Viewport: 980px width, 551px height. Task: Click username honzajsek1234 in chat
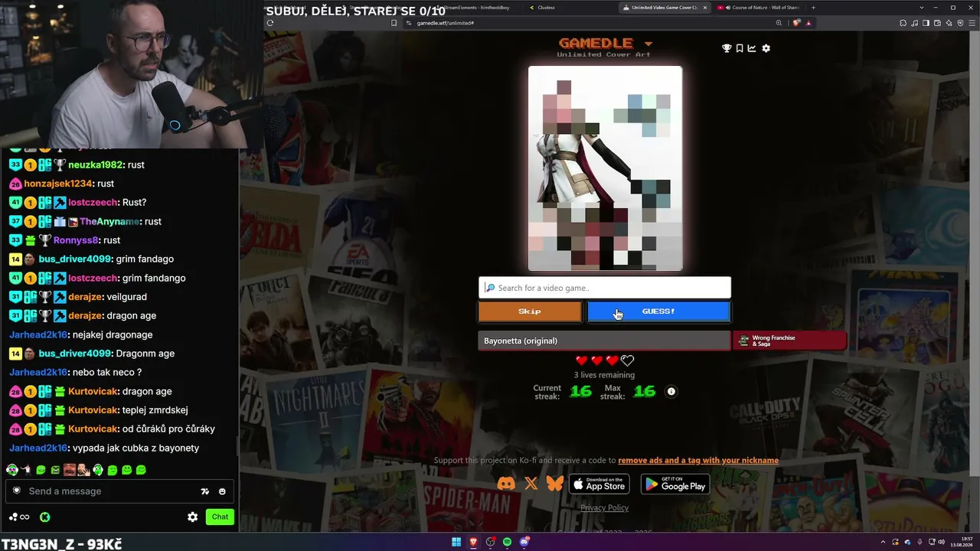click(x=57, y=184)
